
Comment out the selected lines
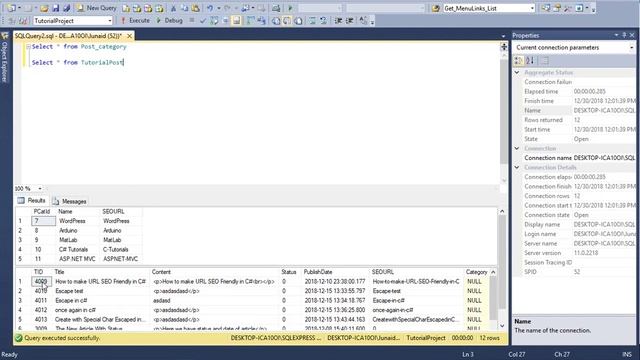tap(312, 20)
